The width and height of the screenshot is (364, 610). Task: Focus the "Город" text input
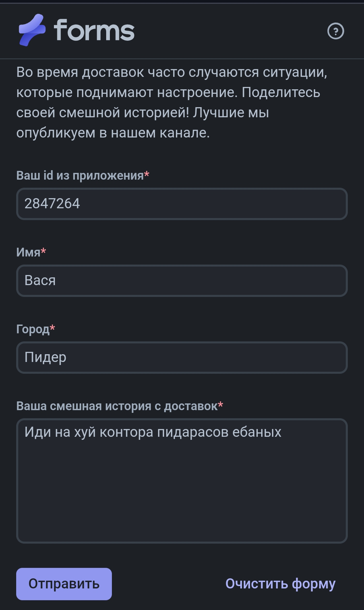(182, 358)
